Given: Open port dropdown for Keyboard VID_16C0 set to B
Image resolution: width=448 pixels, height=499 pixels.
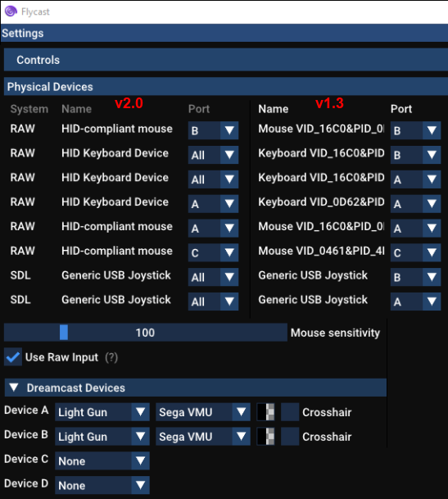Looking at the screenshot, I should click(x=415, y=155).
